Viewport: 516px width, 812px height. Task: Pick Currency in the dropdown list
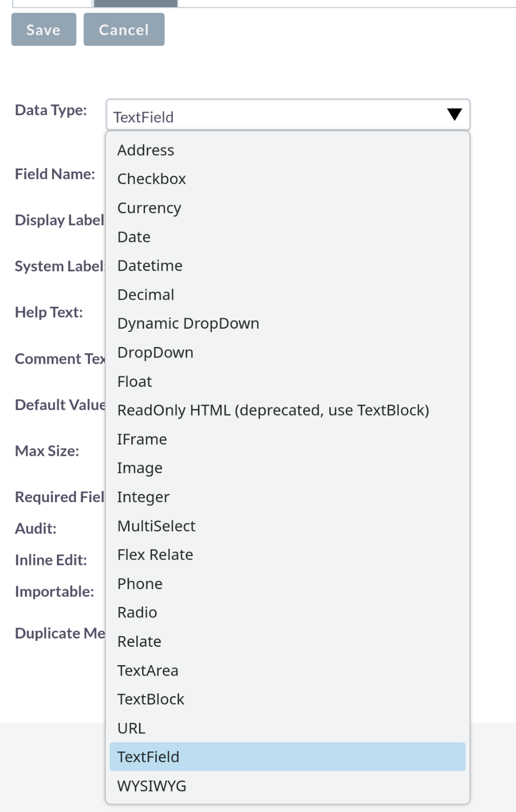[287, 208]
